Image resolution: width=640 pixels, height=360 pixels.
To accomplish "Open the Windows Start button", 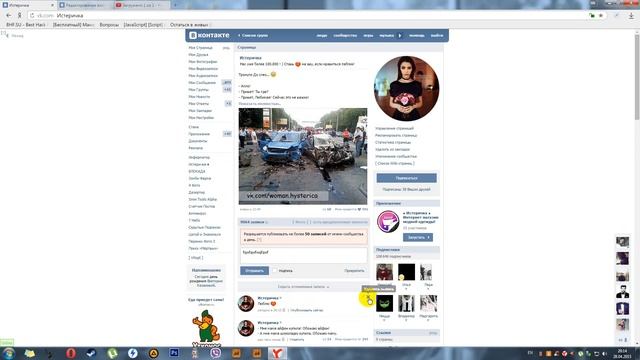I will pyautogui.click(x=9, y=353).
